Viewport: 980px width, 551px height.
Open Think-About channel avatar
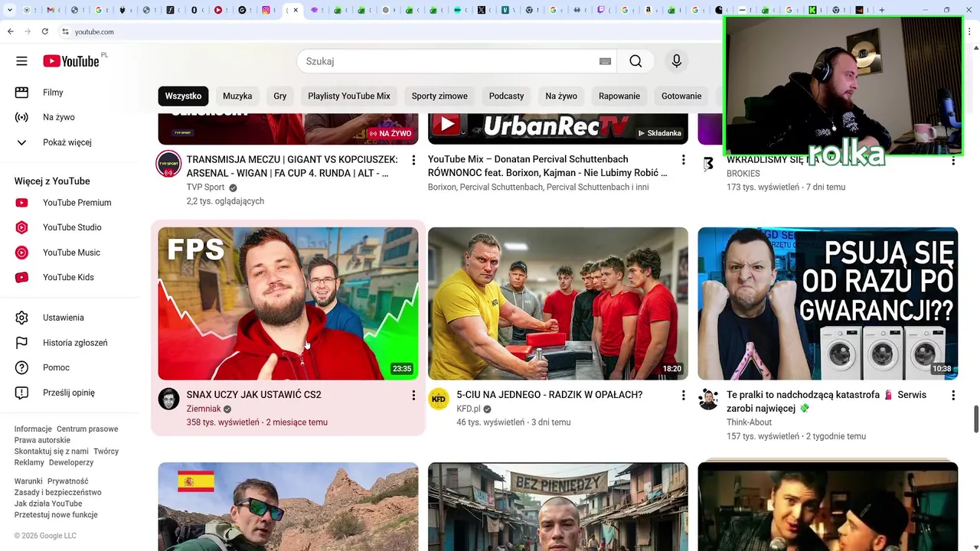tap(708, 399)
